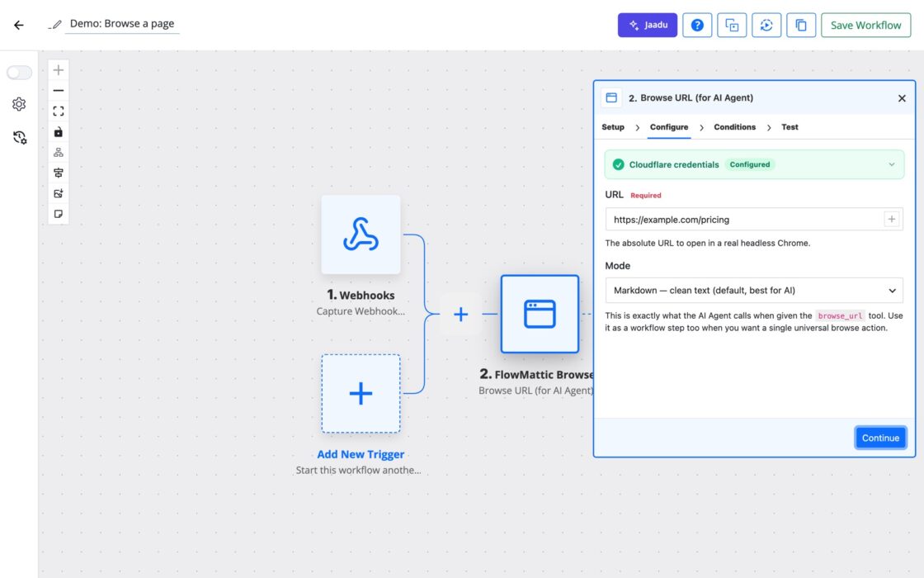The height and width of the screenshot is (578, 924).
Task: Switch to the Setup tab
Action: click(x=613, y=127)
